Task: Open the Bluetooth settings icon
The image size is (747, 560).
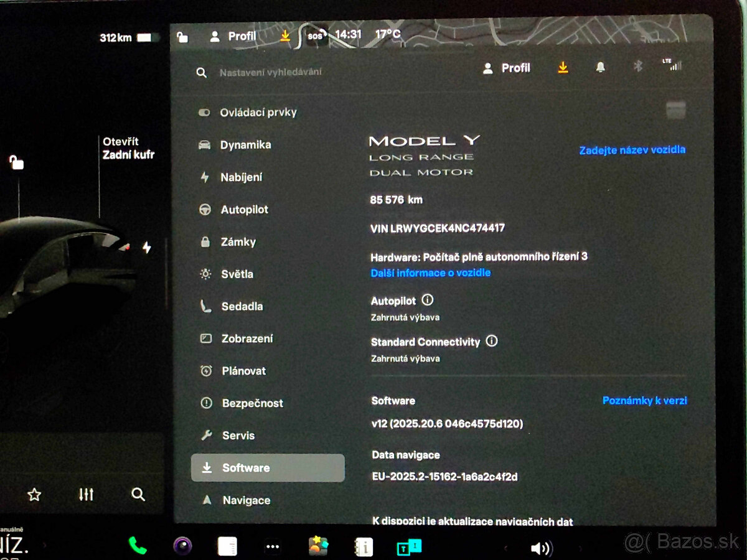Action: (637, 67)
